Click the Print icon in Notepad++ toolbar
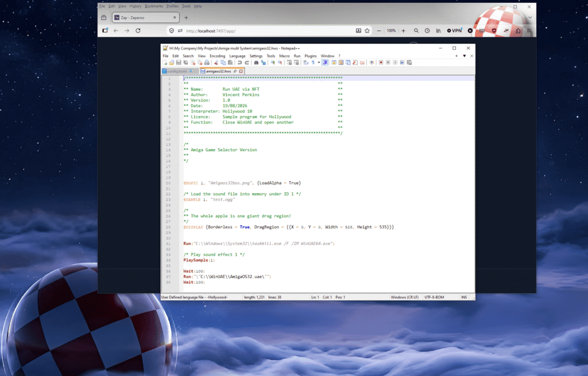588x376 pixels. point(207,62)
